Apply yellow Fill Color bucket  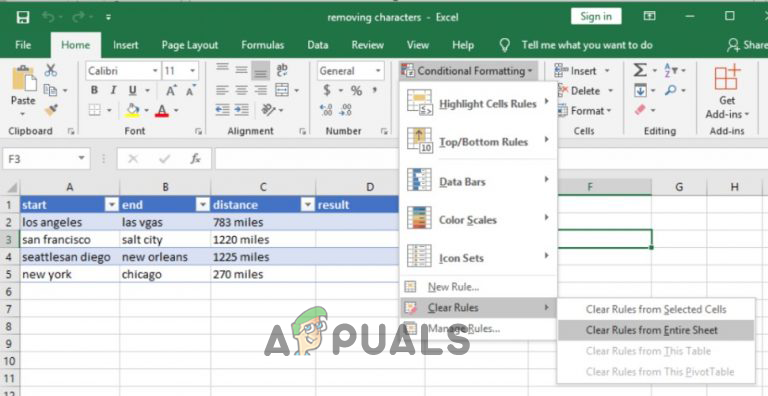tap(132, 110)
